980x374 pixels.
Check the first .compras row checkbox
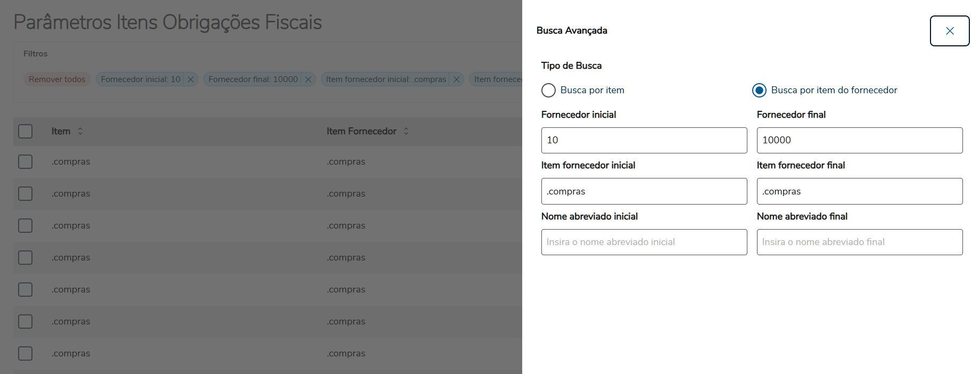click(26, 161)
